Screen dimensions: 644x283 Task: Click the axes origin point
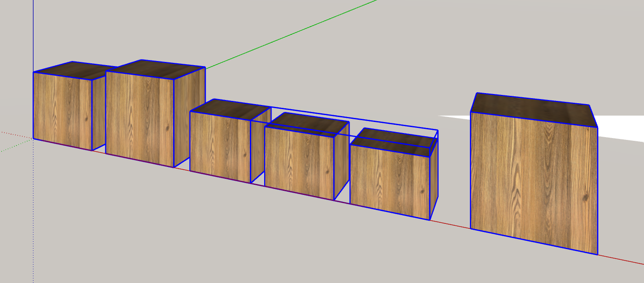[x=33, y=139]
